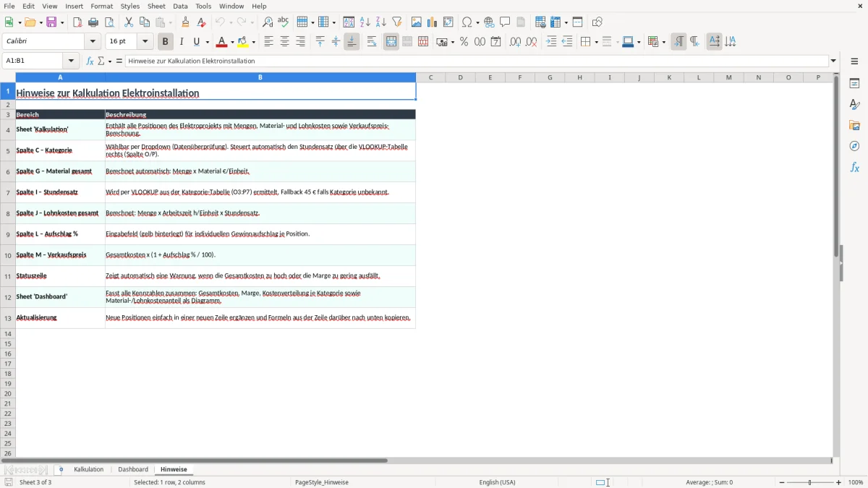Image resolution: width=868 pixels, height=488 pixels.
Task: Insert Hyperlink icon
Action: [x=489, y=22]
